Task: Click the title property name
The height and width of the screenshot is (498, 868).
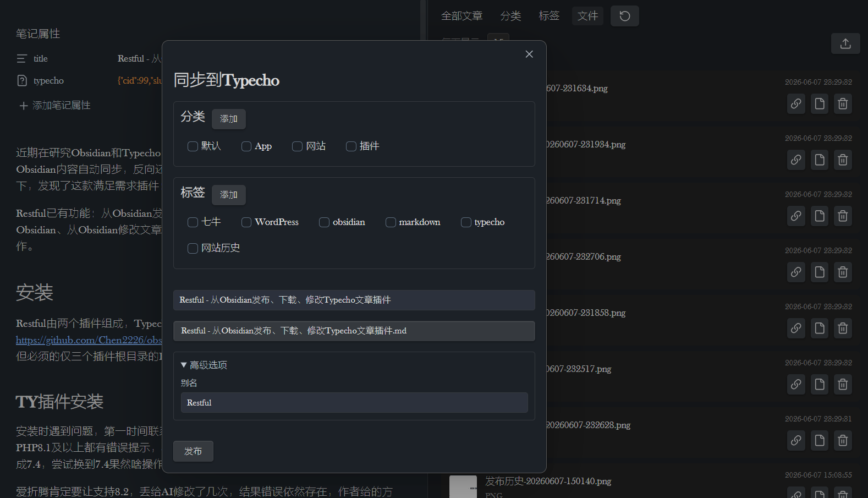Action: 41,58
